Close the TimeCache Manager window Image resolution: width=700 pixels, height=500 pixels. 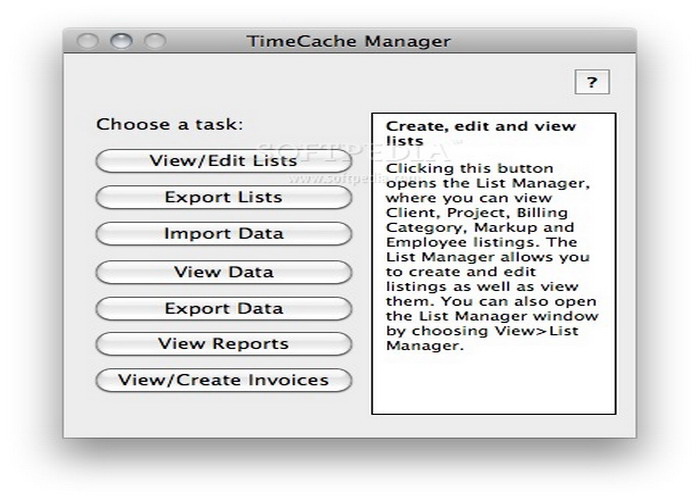click(88, 42)
